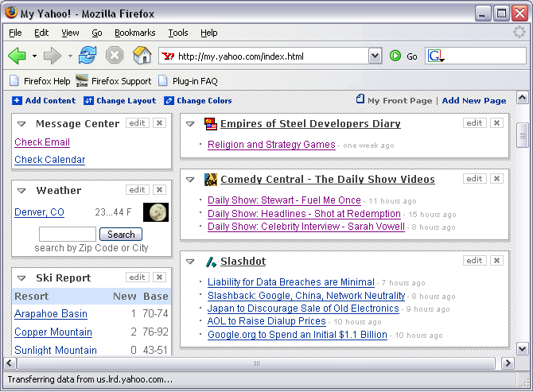
Task: Open the Edit menu
Action: click(41, 33)
